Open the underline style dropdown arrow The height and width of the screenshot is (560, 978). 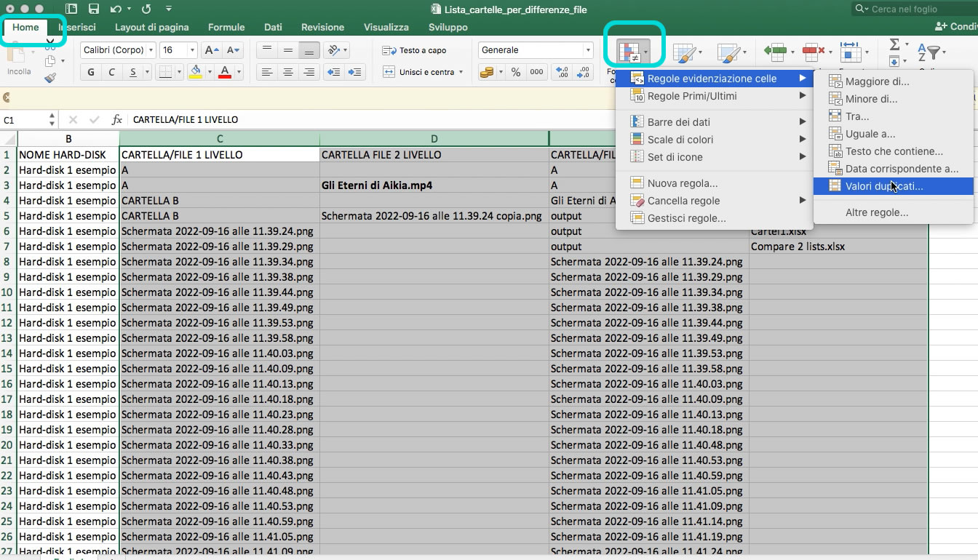[x=147, y=72]
